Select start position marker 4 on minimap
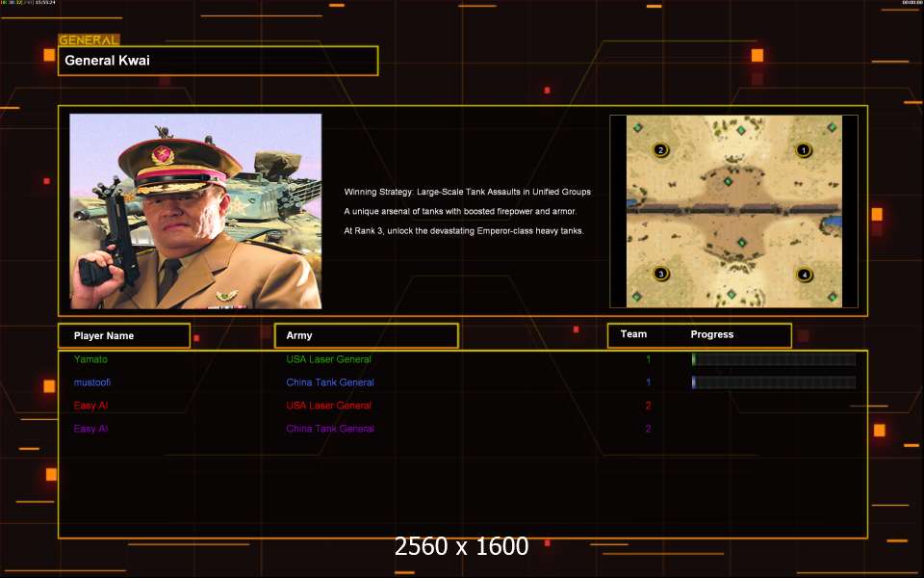Viewport: 924px width, 578px height. tap(805, 275)
